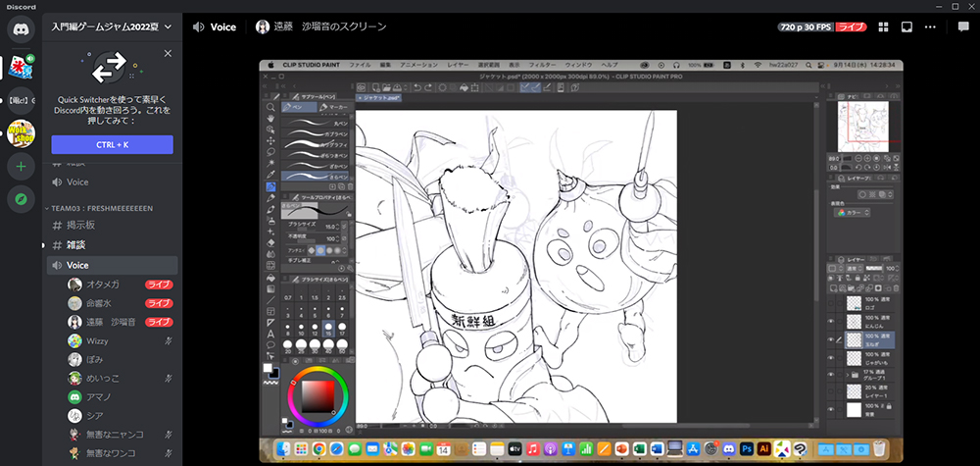Viewport: 980px width, 466px height.
Task: Open 編集 menu in Clip Studio
Action: coord(385,65)
